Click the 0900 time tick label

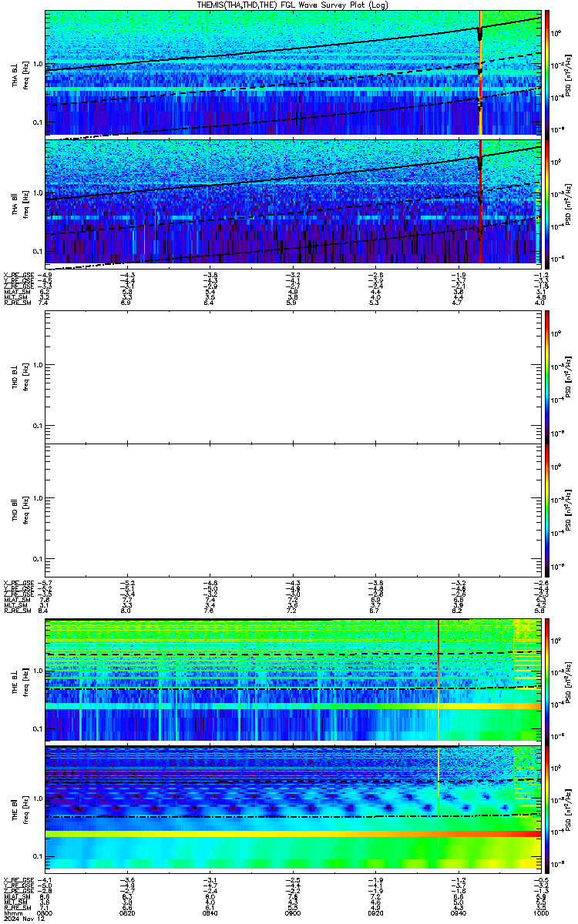tap(293, 913)
